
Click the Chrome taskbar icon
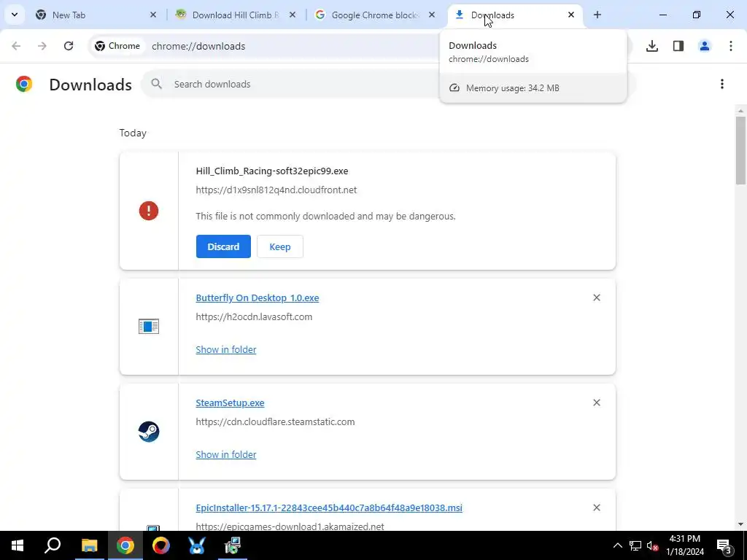click(x=125, y=545)
